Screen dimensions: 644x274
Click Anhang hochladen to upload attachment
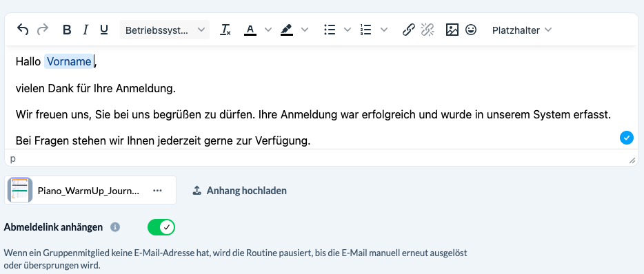coord(239,190)
